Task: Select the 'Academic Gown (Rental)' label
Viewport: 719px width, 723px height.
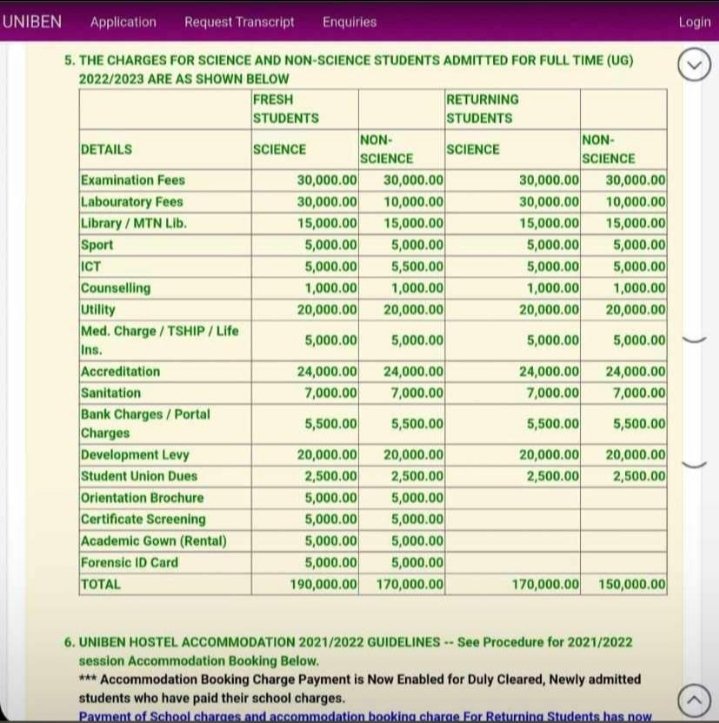Action: (x=154, y=541)
